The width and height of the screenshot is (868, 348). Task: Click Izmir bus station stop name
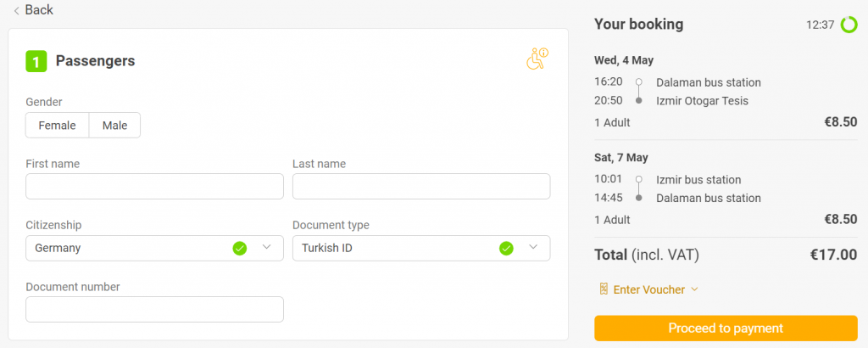698,180
